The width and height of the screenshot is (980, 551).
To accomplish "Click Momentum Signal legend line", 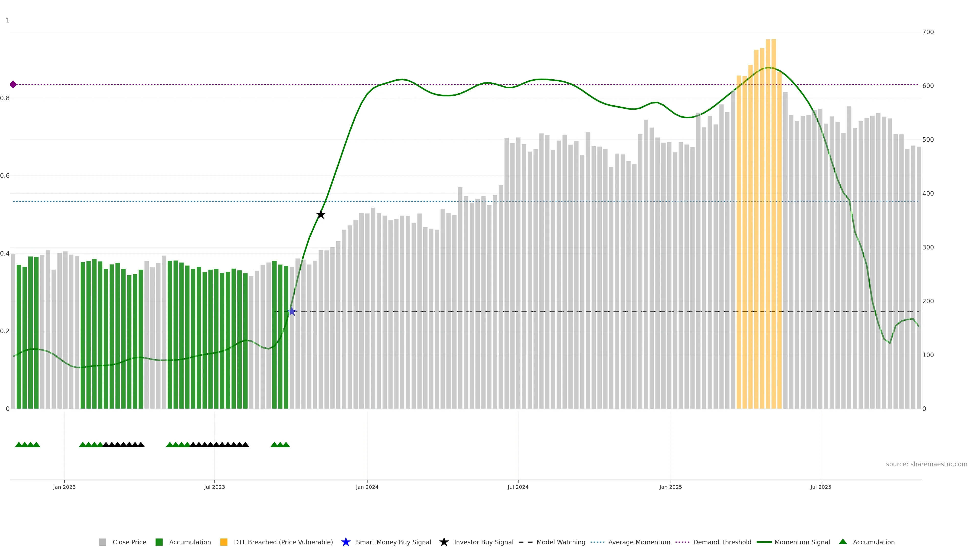I will tap(764, 542).
